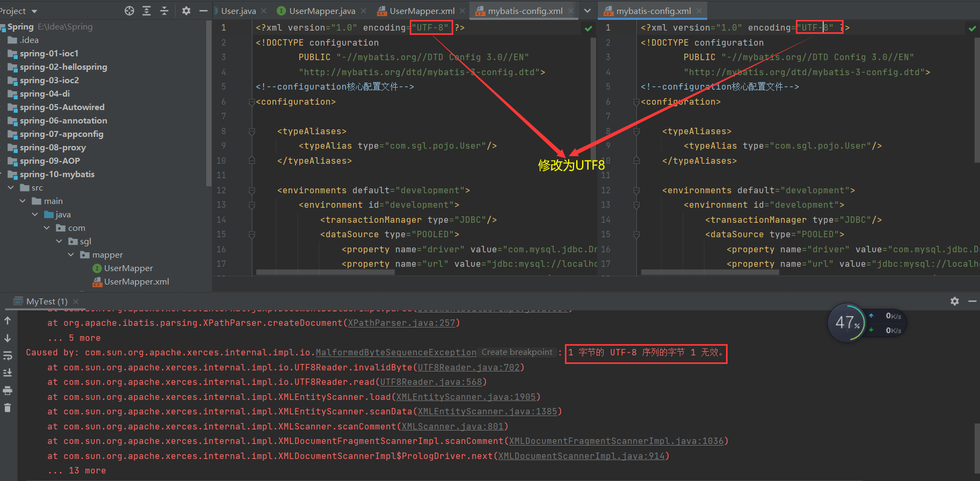Open the Project view dropdown

(x=34, y=11)
